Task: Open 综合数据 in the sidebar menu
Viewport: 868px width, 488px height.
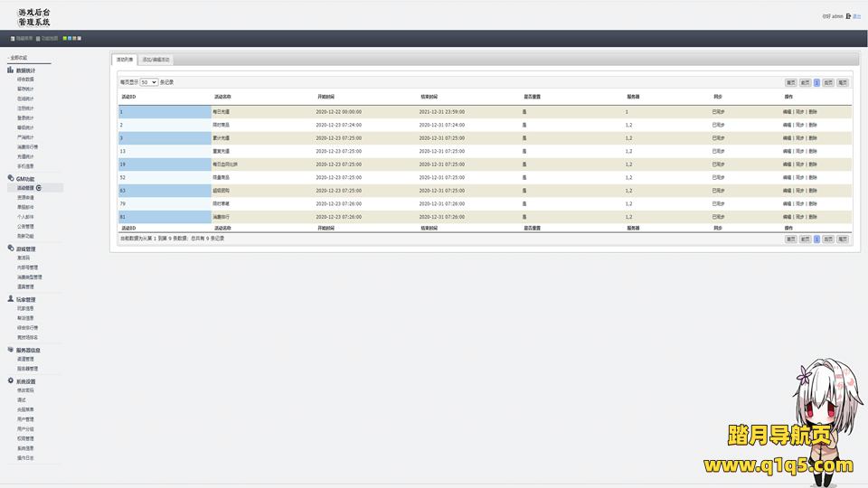Action: [25, 80]
